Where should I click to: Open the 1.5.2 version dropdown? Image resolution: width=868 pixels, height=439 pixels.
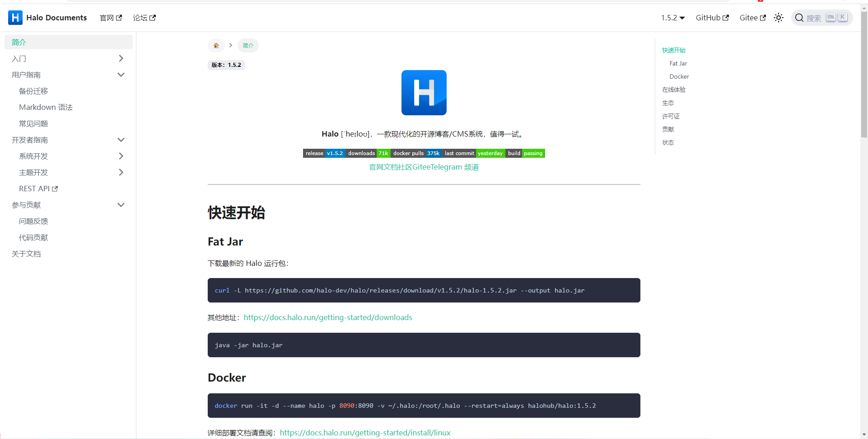tap(672, 18)
